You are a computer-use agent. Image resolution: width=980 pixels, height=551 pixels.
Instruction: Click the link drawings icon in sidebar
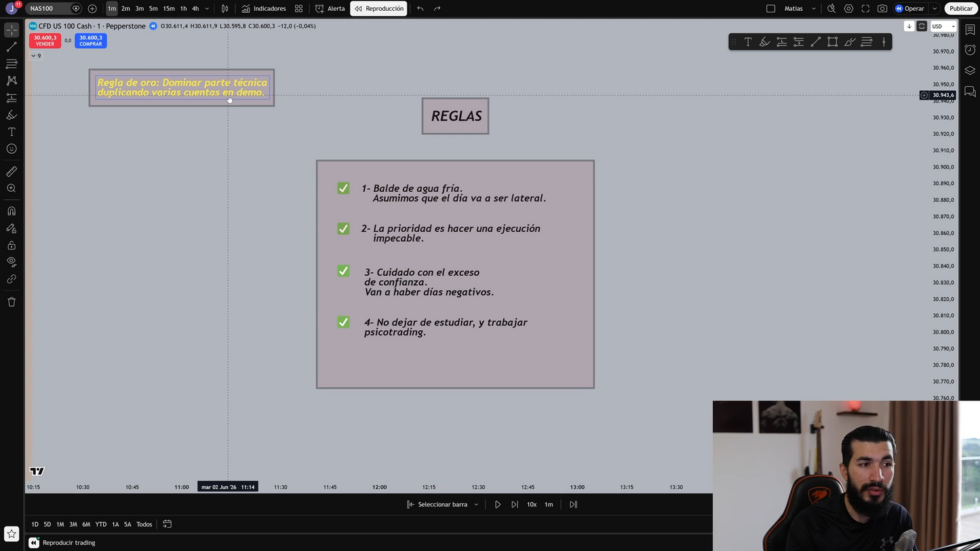point(12,279)
